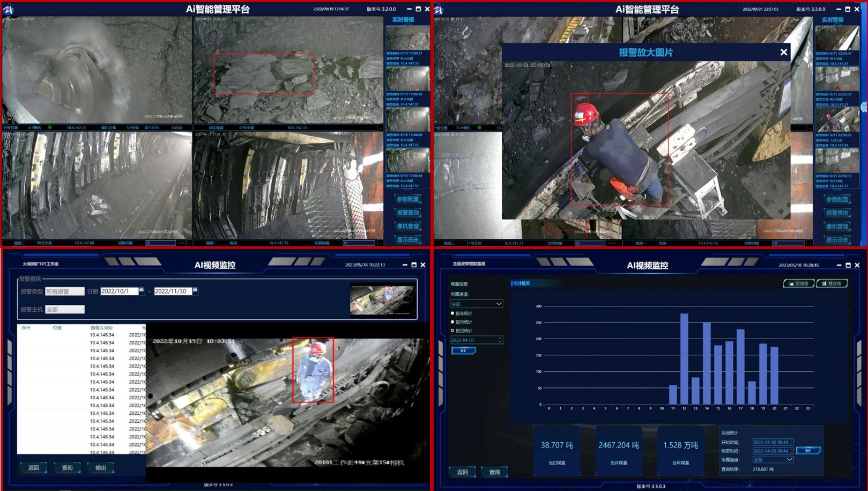Select 按月统计 monthly statistics radio option
The width and height of the screenshot is (868, 491).
(452, 322)
